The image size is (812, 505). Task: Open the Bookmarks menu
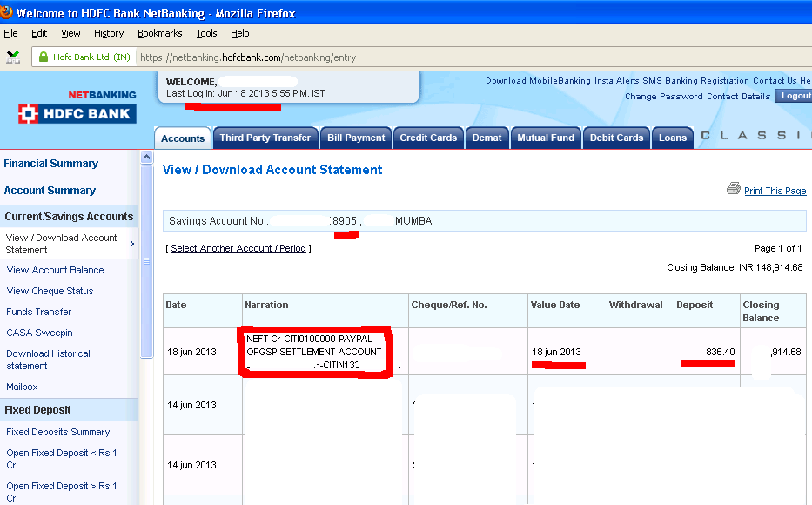pos(160,33)
